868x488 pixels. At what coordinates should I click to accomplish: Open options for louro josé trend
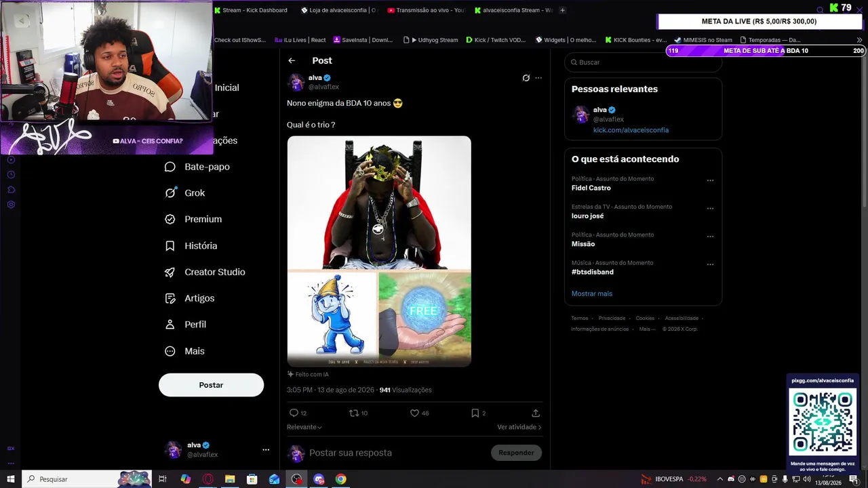pyautogui.click(x=710, y=208)
